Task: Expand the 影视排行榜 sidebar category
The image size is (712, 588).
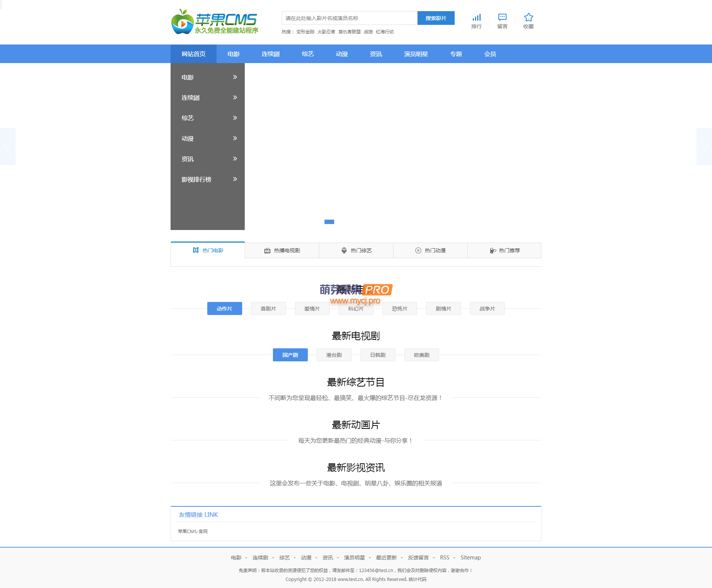Action: point(208,179)
